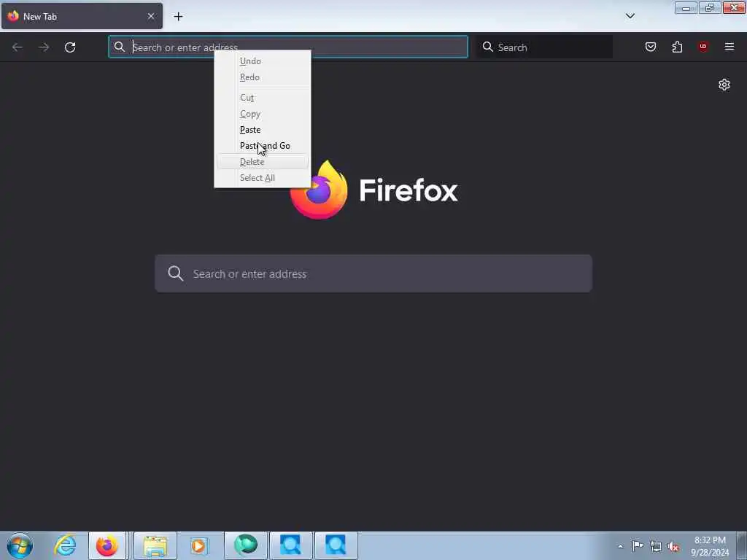Click the Firefox taskbar button
This screenshot has width=747, height=560.
107,545
